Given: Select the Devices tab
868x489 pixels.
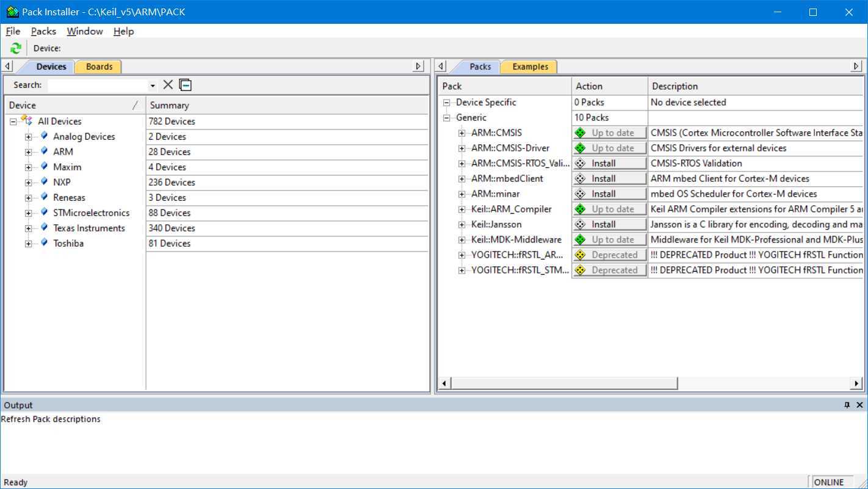Looking at the screenshot, I should [51, 67].
